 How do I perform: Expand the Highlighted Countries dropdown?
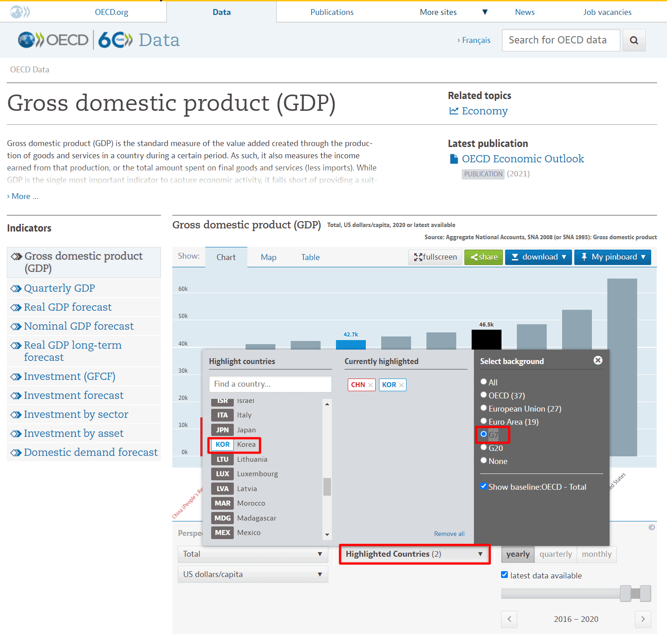coord(414,554)
